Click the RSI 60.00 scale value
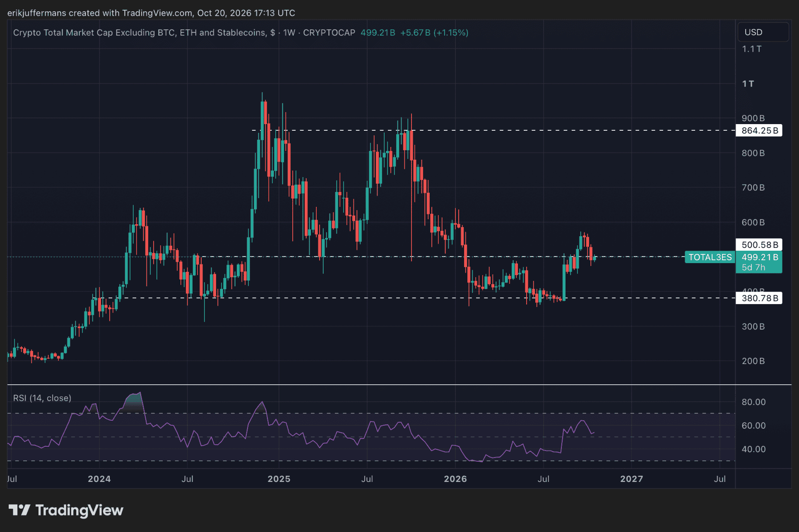This screenshot has width=799, height=532. tap(753, 426)
